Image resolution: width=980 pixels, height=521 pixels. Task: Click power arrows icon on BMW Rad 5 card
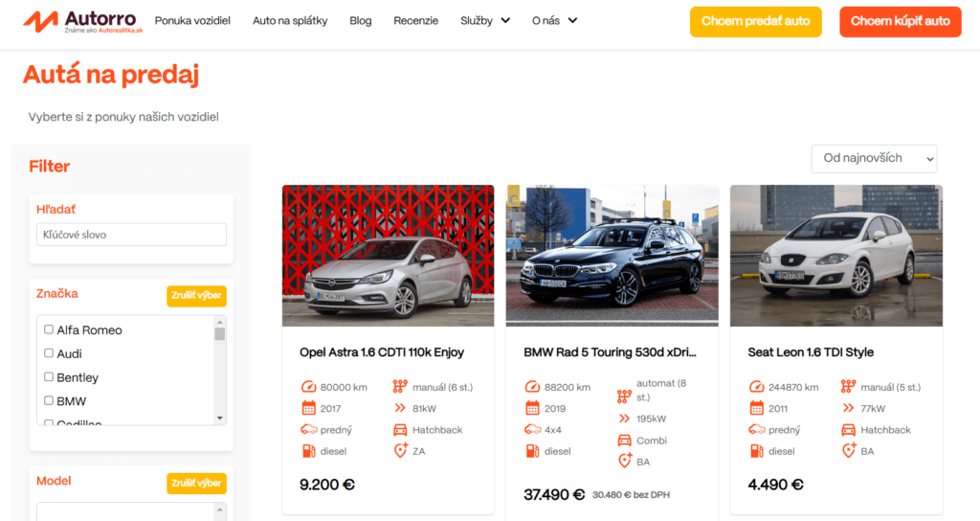[624, 419]
